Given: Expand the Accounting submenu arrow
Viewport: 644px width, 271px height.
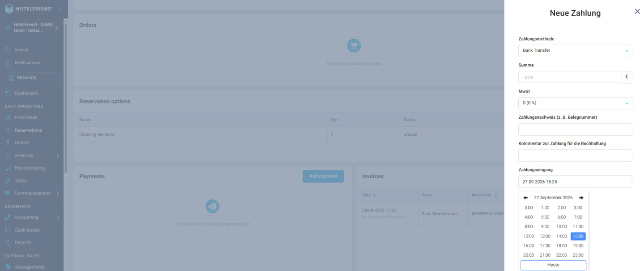Looking at the screenshot, I should [x=58, y=217].
